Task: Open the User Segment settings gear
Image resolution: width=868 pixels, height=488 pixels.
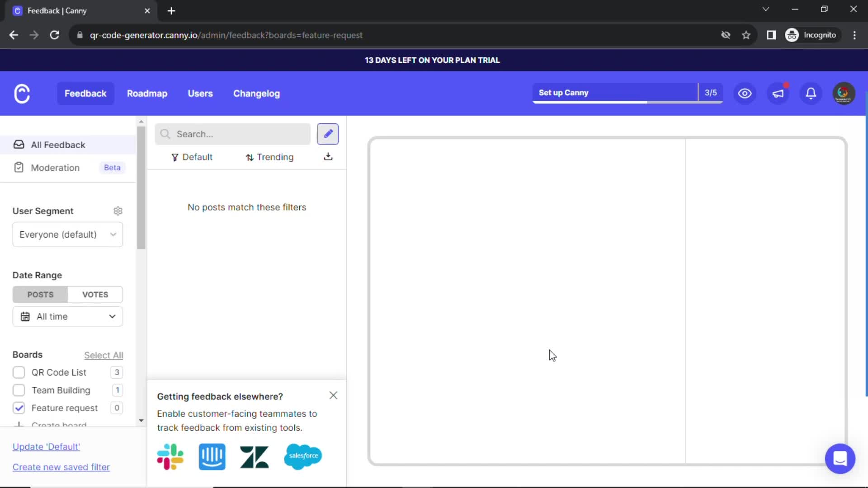Action: coord(118,211)
